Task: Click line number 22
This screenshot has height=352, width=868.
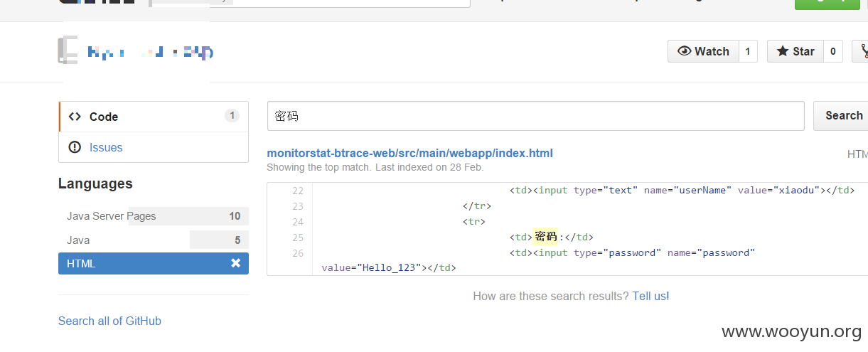Action: point(297,191)
